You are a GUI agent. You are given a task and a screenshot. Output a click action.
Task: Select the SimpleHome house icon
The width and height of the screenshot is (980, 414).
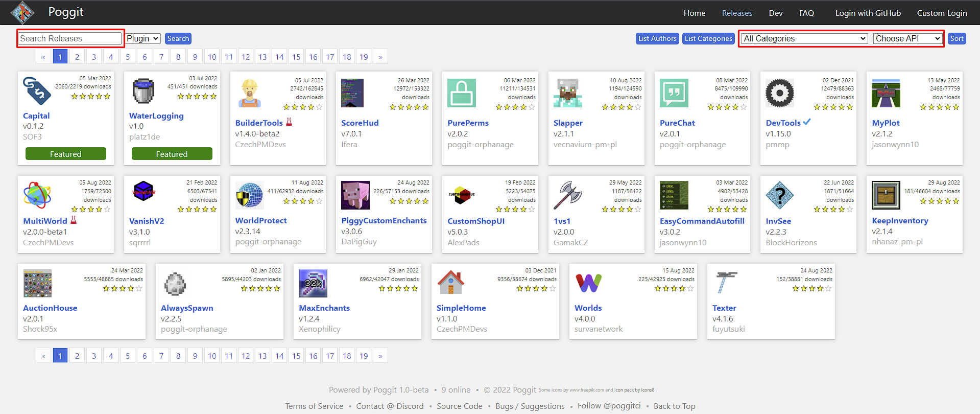click(x=451, y=283)
